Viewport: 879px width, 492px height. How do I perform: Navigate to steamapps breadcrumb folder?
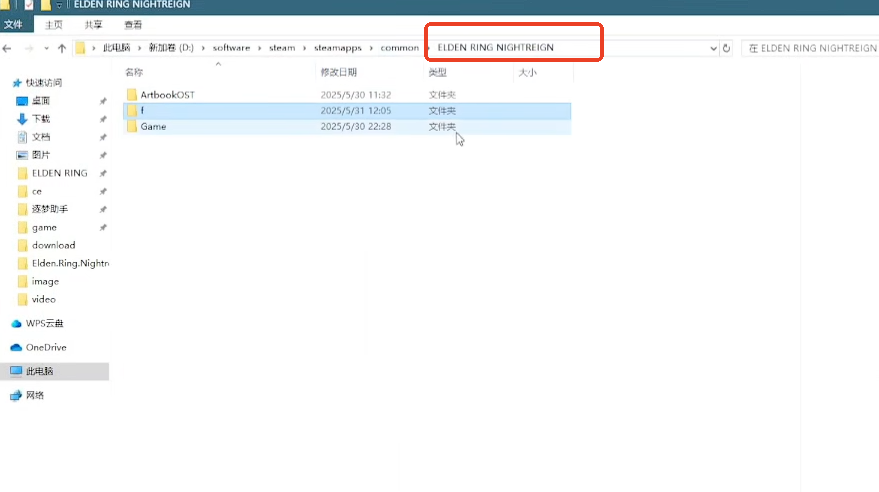[x=338, y=48]
